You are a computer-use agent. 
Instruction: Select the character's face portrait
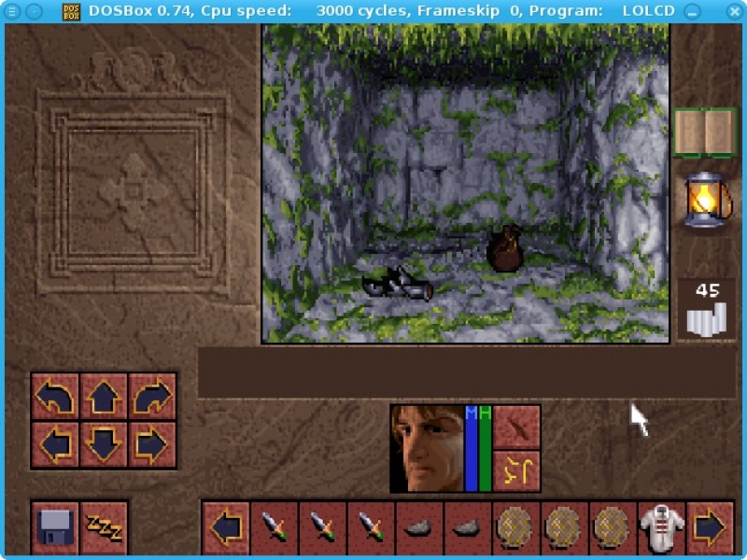(428, 449)
